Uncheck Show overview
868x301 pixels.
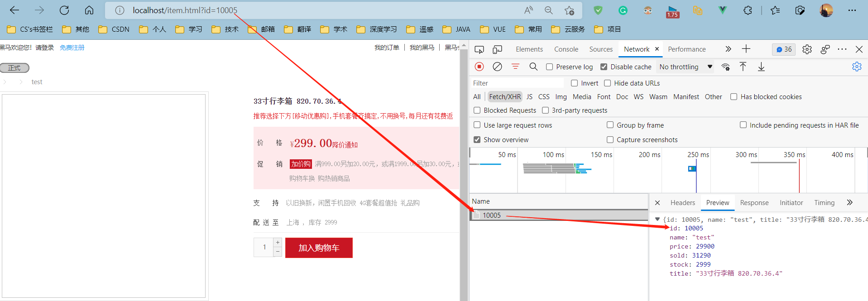tap(477, 139)
